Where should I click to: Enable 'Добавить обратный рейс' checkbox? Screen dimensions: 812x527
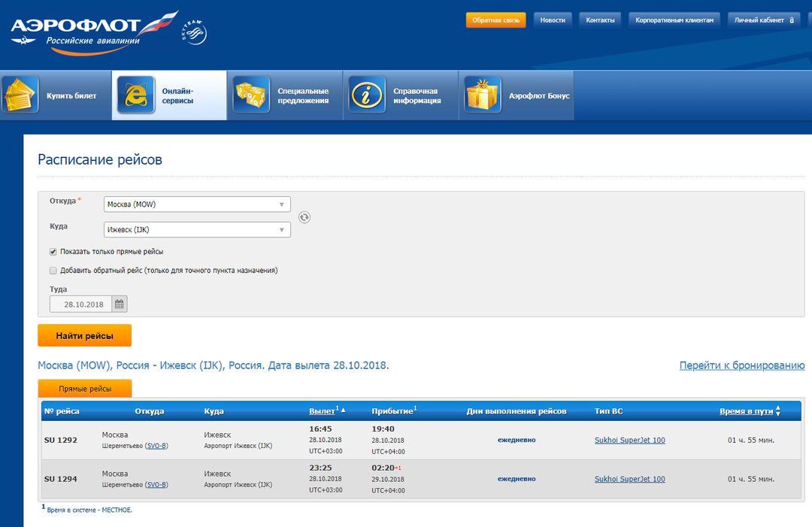pos(53,270)
